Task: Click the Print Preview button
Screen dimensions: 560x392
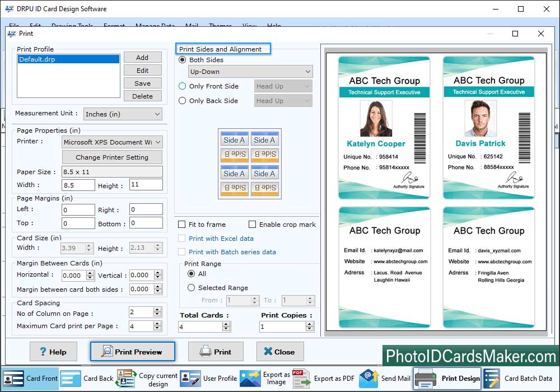Action: pos(133,352)
